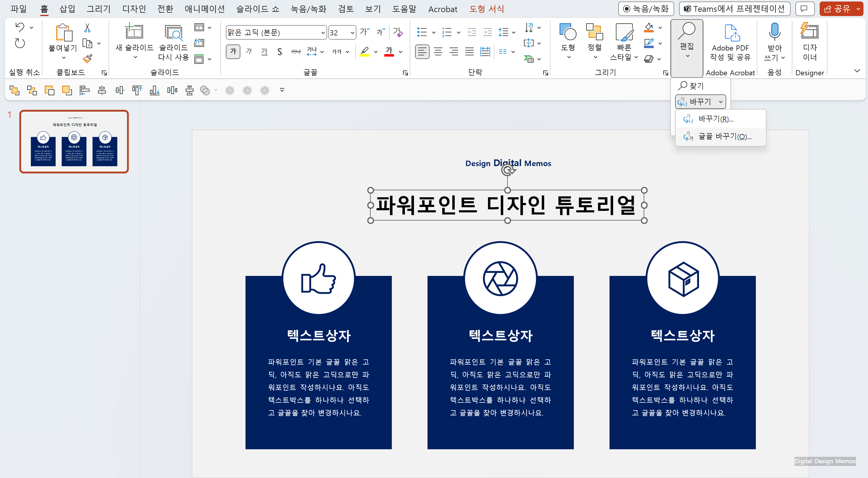Click the Bulleted list icon

pos(422,32)
